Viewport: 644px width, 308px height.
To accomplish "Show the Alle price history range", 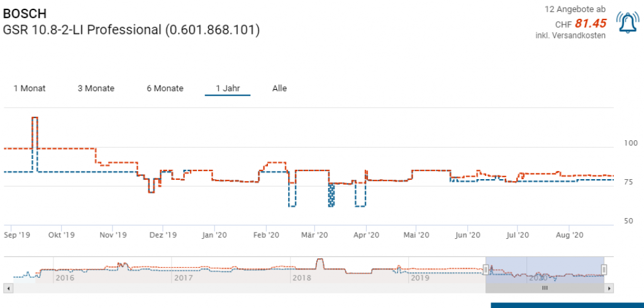I will click(279, 89).
